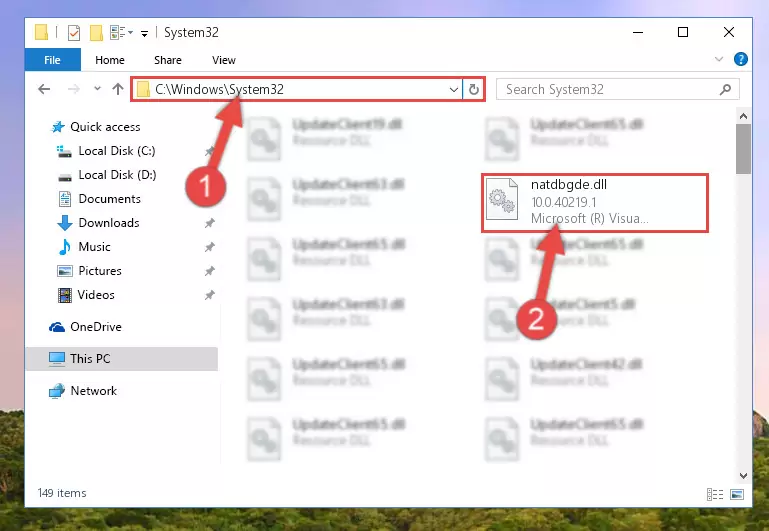
Task: Open the Customize Quick Access Toolbar dropdown
Action: click(145, 33)
